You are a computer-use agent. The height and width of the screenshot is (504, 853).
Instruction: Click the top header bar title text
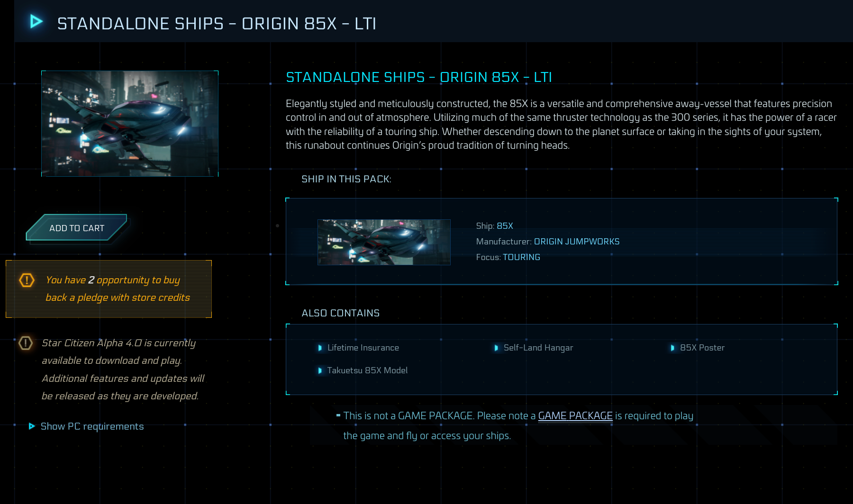pyautogui.click(x=217, y=24)
